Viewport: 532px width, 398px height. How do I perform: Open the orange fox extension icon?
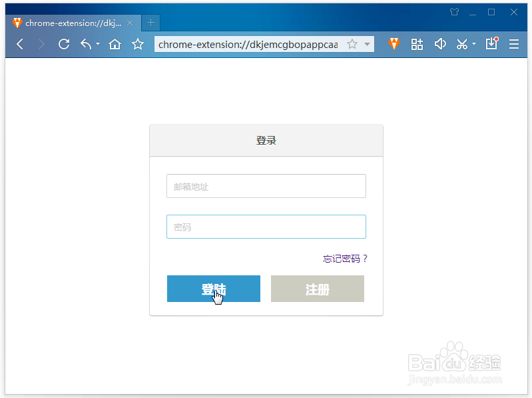coord(394,44)
